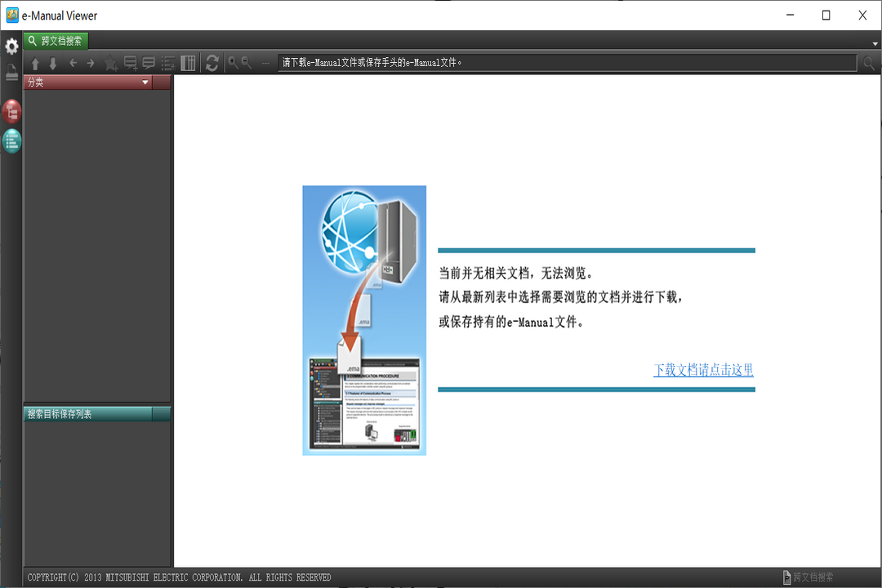The image size is (882, 588).
Task: Click the red tree-view round icon
Action: (11, 112)
